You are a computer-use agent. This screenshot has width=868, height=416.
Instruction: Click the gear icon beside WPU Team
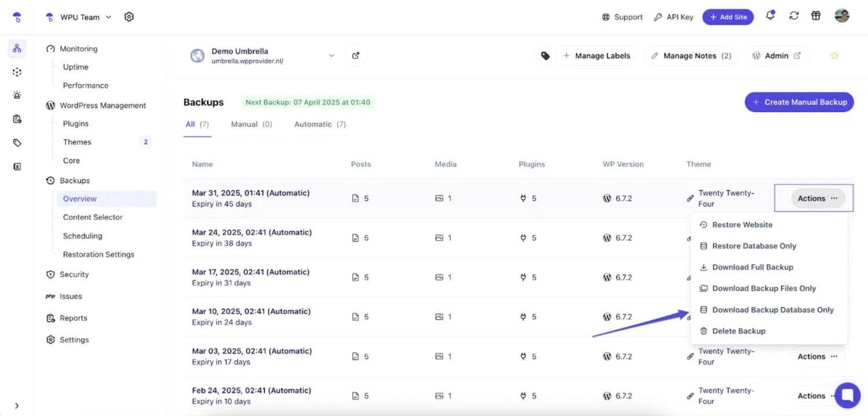tap(129, 17)
